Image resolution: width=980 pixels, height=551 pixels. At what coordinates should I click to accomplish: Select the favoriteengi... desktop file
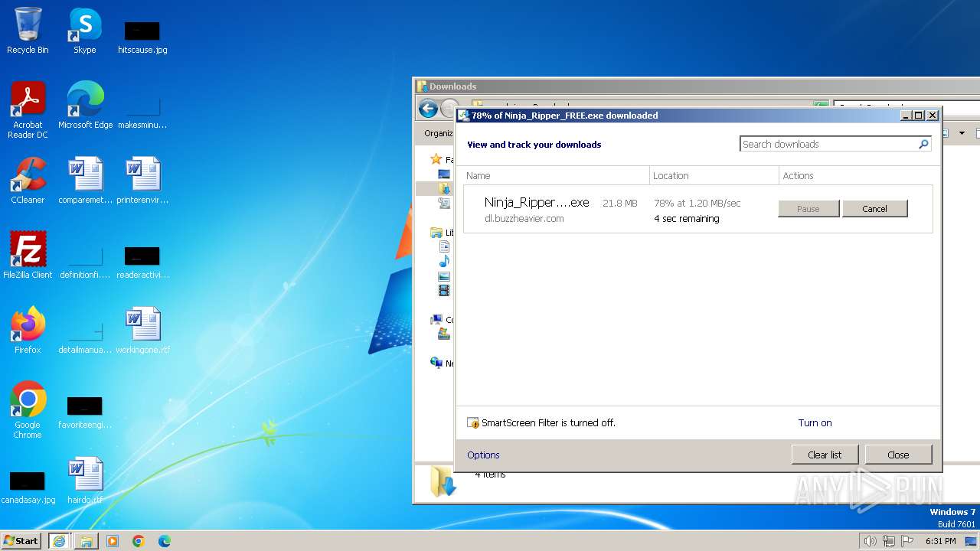coord(85,412)
